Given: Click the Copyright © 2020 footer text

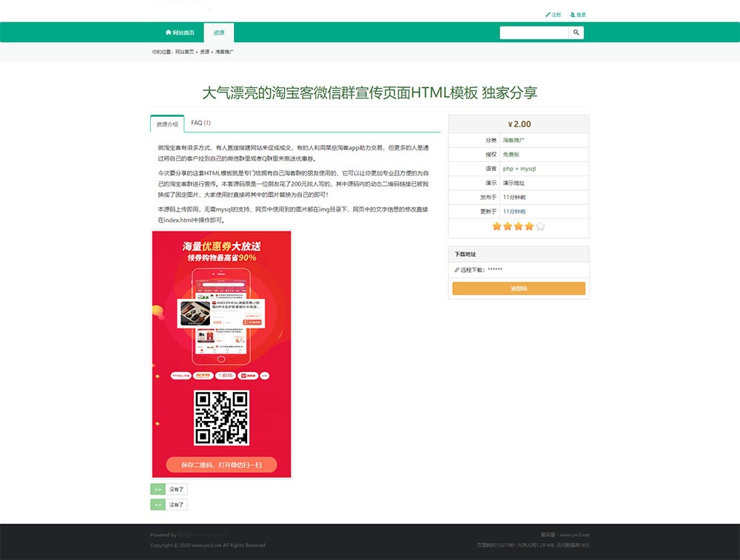Looking at the screenshot, I should (208, 545).
